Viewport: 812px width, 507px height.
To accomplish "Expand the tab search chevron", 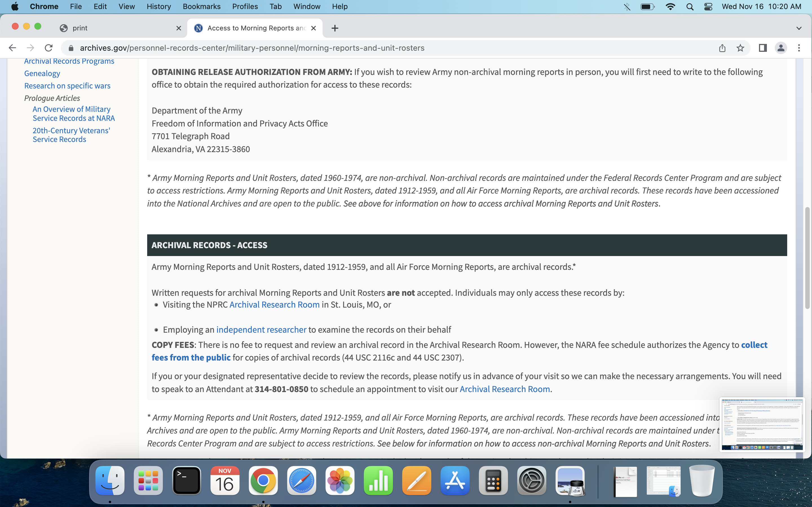I will pos(798,28).
